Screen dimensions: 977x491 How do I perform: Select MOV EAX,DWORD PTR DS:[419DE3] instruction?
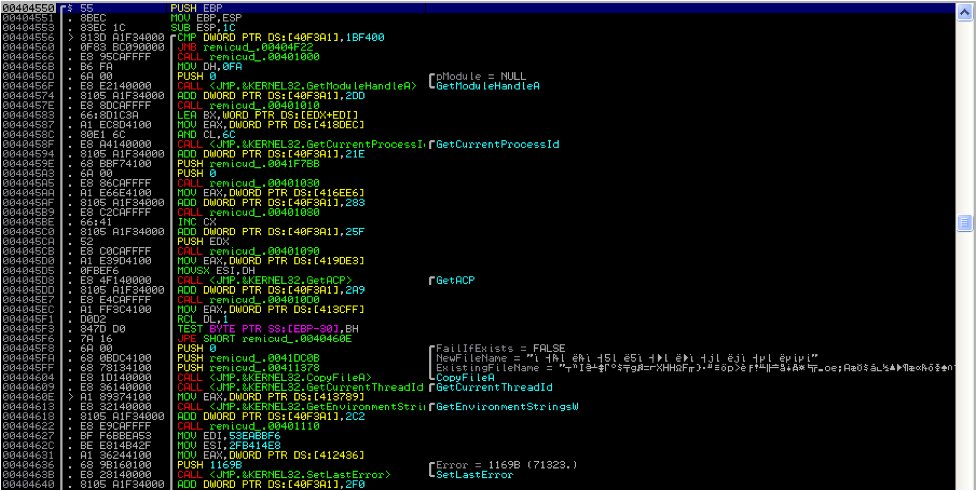271,260
